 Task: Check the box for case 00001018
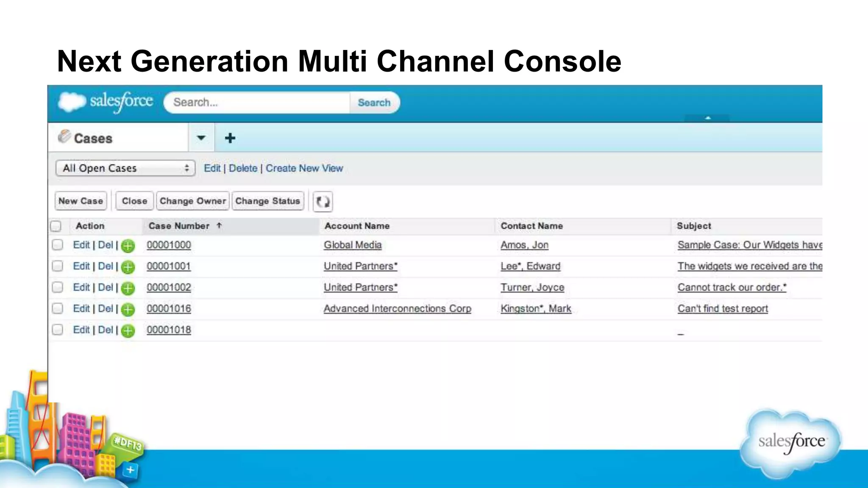(57, 330)
